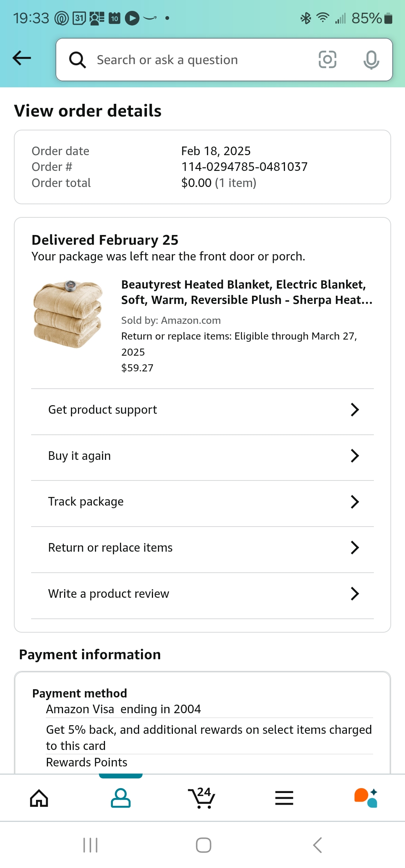The width and height of the screenshot is (405, 868).
Task: Tap the magnifying glass search icon
Action: (78, 60)
